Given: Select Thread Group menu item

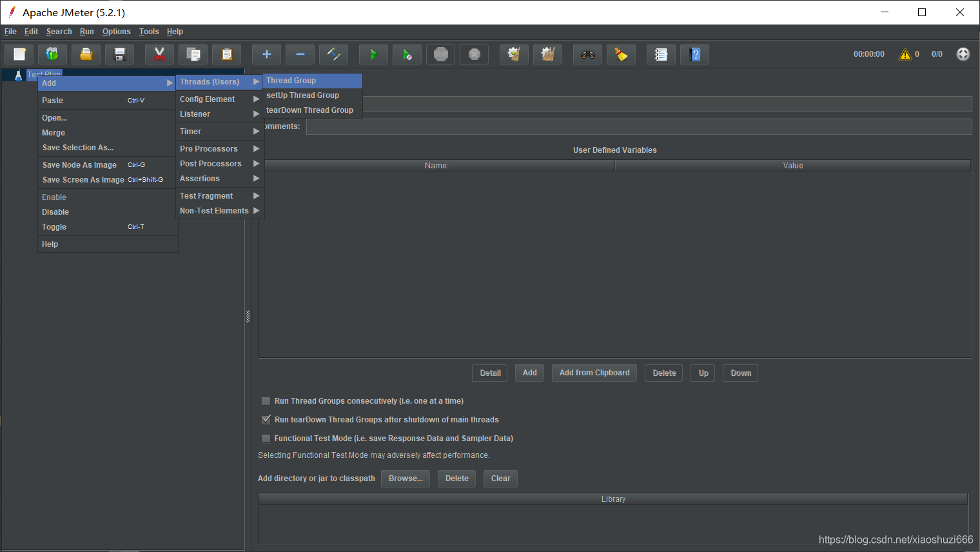Looking at the screenshot, I should point(313,81).
